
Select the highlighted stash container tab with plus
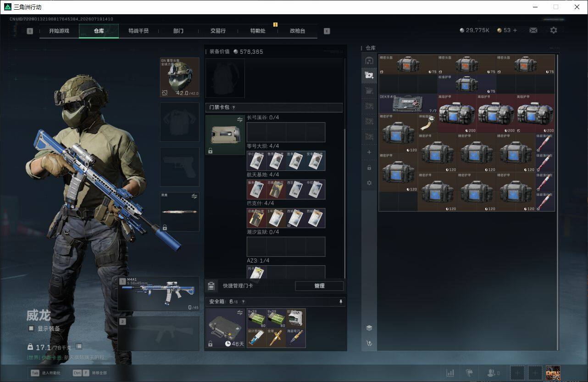tap(369, 75)
